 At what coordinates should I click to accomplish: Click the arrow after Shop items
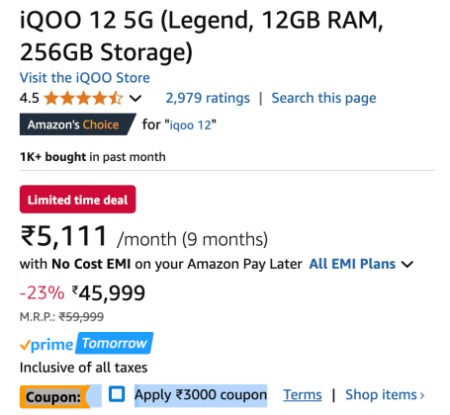422,396
